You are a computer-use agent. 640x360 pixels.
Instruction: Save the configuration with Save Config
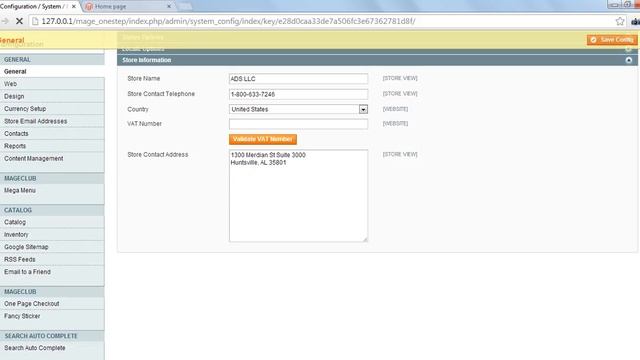(612, 40)
